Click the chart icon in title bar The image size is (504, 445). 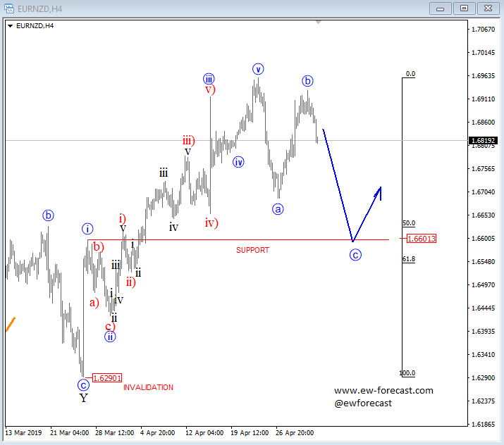pos(8,8)
